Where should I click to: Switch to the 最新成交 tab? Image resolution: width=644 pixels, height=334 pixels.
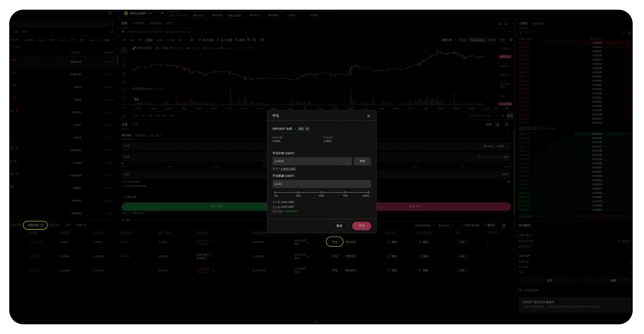(x=538, y=24)
